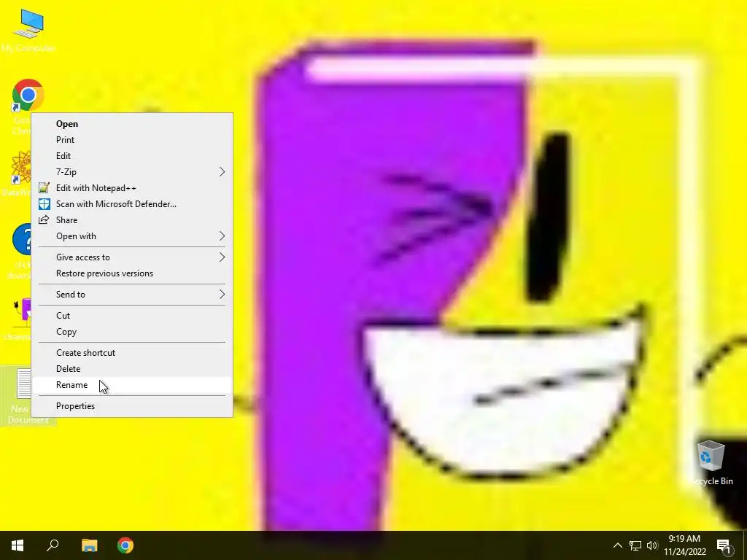Screen dimensions: 747x560
Task: Choose Cut in the context menu
Action: point(132,315)
